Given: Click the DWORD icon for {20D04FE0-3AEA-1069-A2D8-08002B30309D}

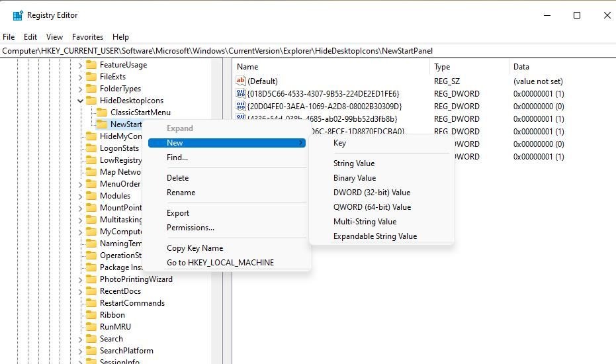Looking at the screenshot, I should click(x=240, y=106).
